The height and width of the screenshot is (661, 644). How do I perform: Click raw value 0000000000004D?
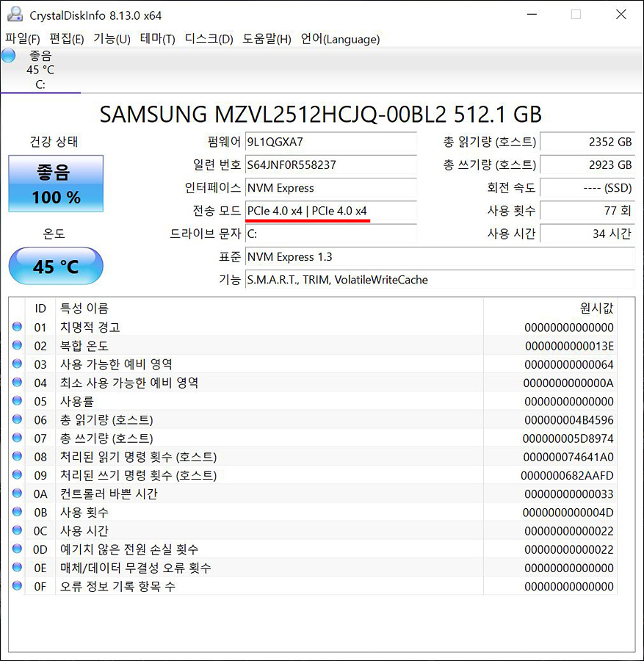click(x=568, y=513)
